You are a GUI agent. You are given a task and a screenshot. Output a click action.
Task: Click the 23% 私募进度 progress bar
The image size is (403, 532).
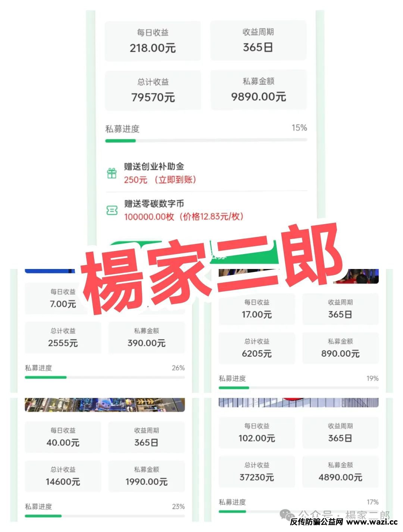point(104,516)
